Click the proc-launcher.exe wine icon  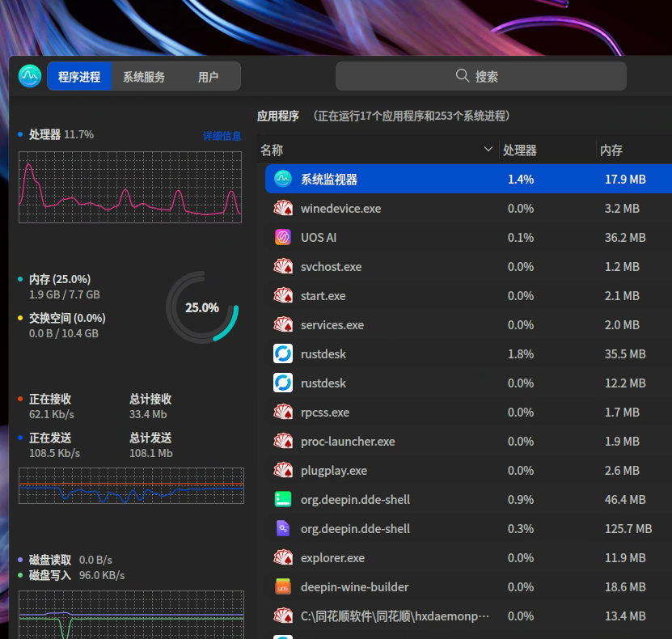(x=283, y=441)
